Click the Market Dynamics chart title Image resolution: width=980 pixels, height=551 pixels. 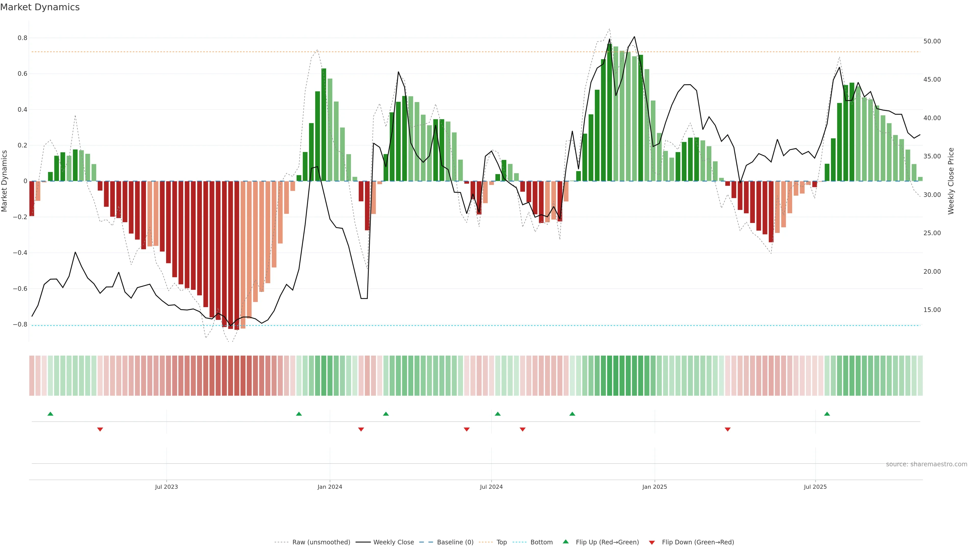(x=40, y=7)
